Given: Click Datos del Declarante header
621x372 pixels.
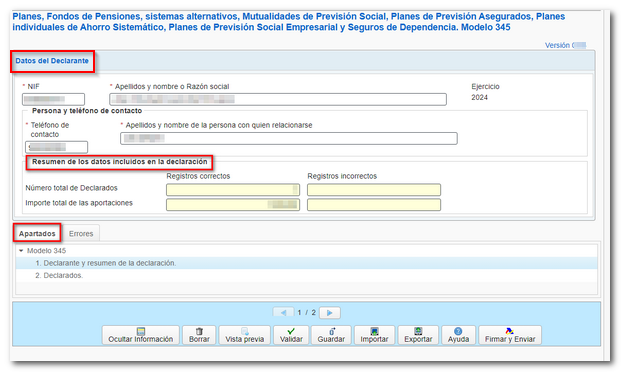Looking at the screenshot, I should pyautogui.click(x=52, y=61).
